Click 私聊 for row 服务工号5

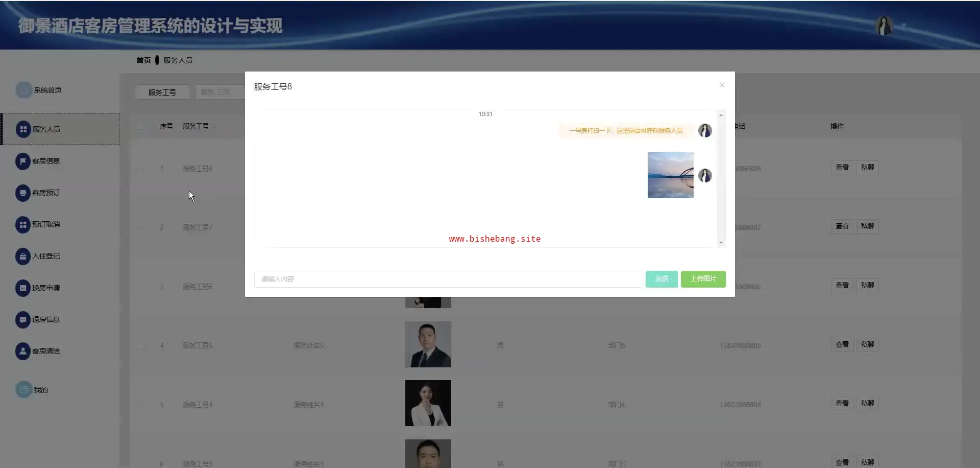867,345
